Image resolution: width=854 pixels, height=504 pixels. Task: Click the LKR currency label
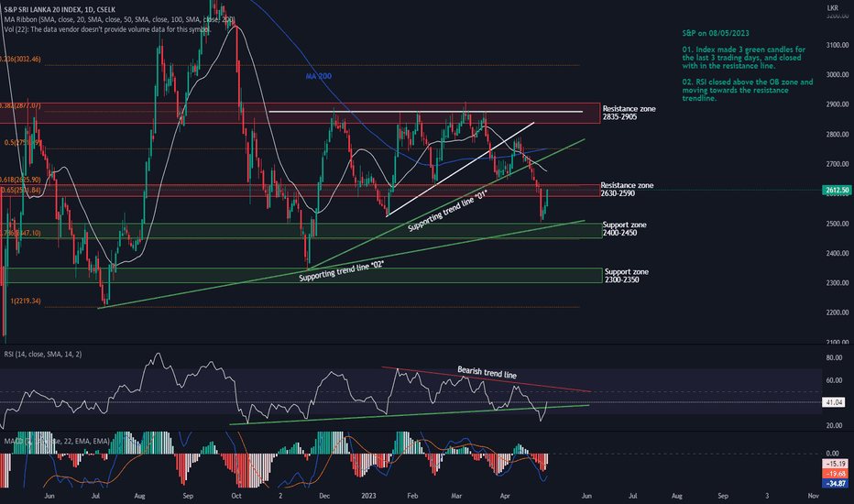point(833,7)
